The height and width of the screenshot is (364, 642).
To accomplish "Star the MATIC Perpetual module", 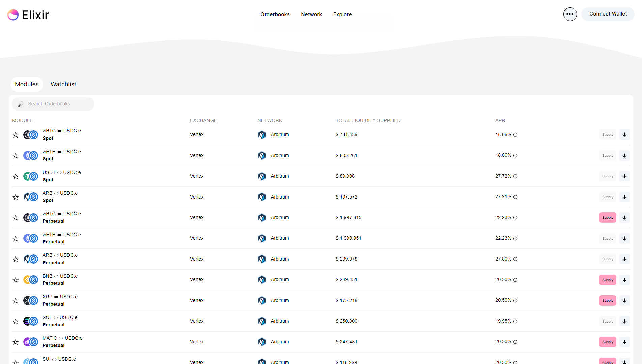I will (x=16, y=342).
